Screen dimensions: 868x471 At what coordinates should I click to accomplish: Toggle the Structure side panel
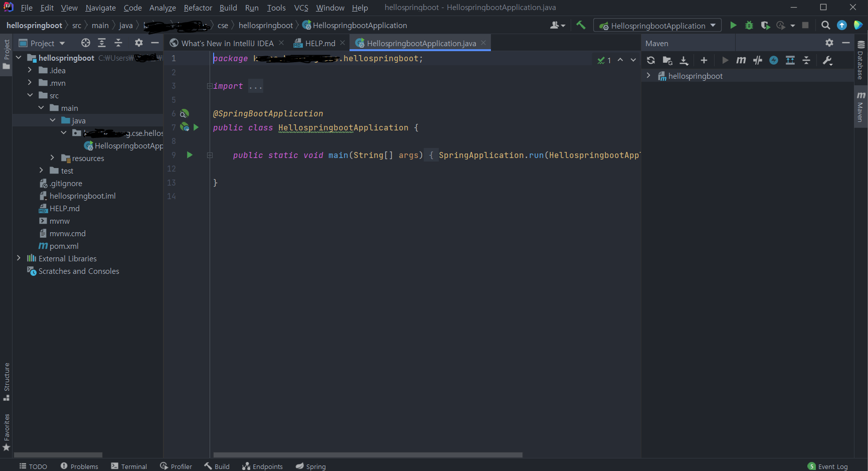[7, 382]
